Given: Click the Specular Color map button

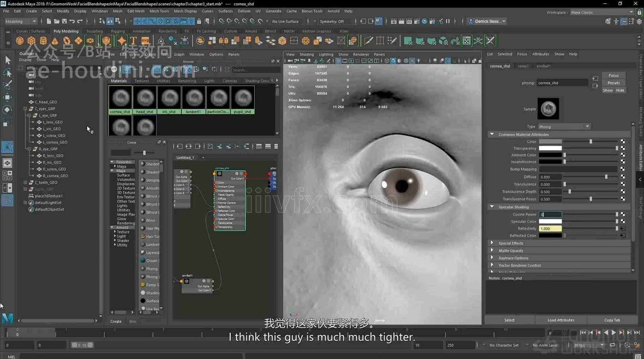Looking at the screenshot, I should click(623, 221).
